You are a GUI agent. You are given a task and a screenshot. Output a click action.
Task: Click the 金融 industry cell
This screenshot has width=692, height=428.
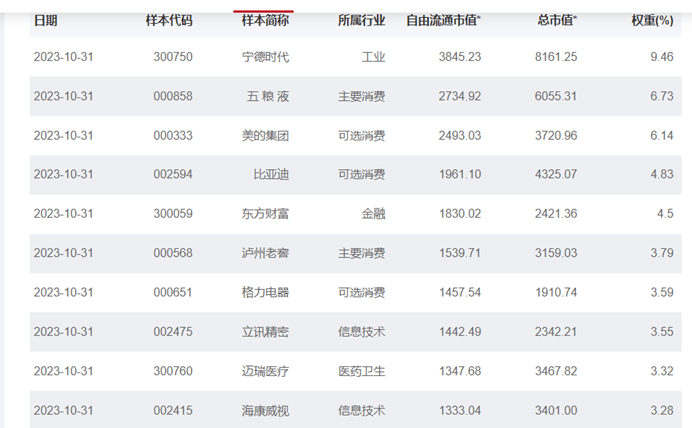pyautogui.click(x=373, y=214)
